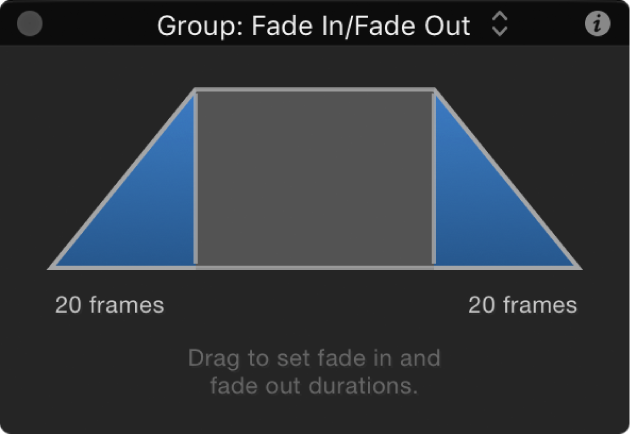Click the bottom baseline under the gray plateau
The width and height of the screenshot is (630, 436).
(x=314, y=267)
